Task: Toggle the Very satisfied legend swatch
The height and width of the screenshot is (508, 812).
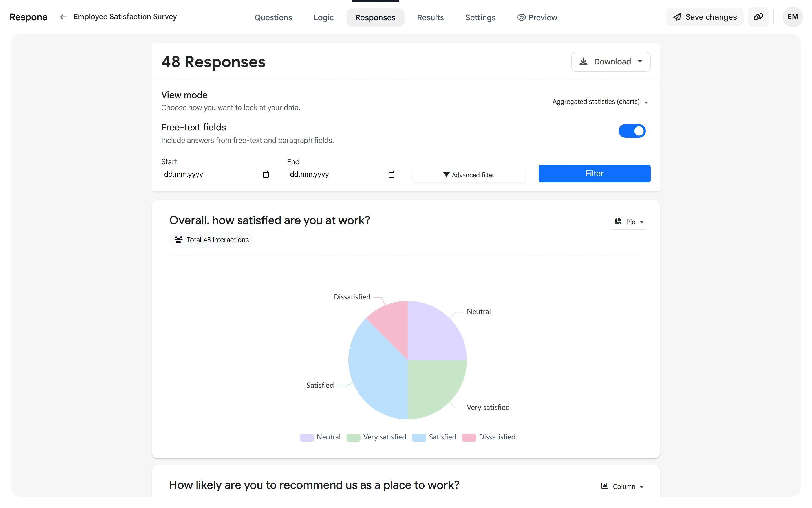Action: click(x=353, y=437)
